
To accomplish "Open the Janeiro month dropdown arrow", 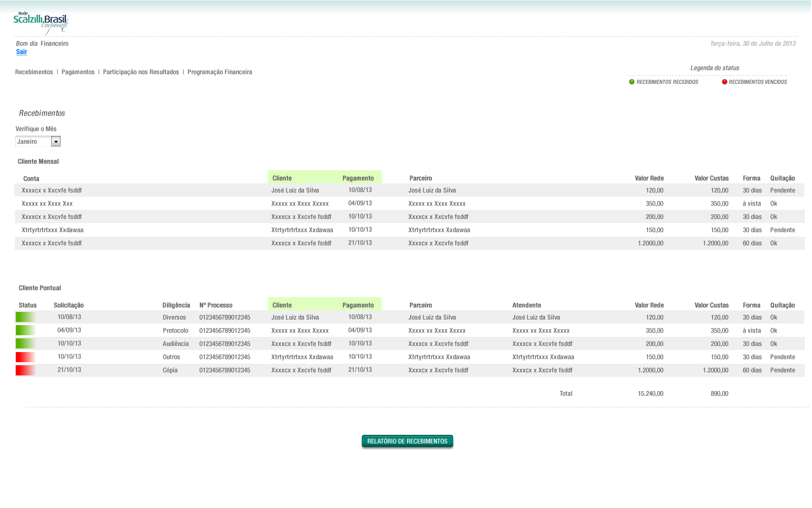I will [x=56, y=142].
